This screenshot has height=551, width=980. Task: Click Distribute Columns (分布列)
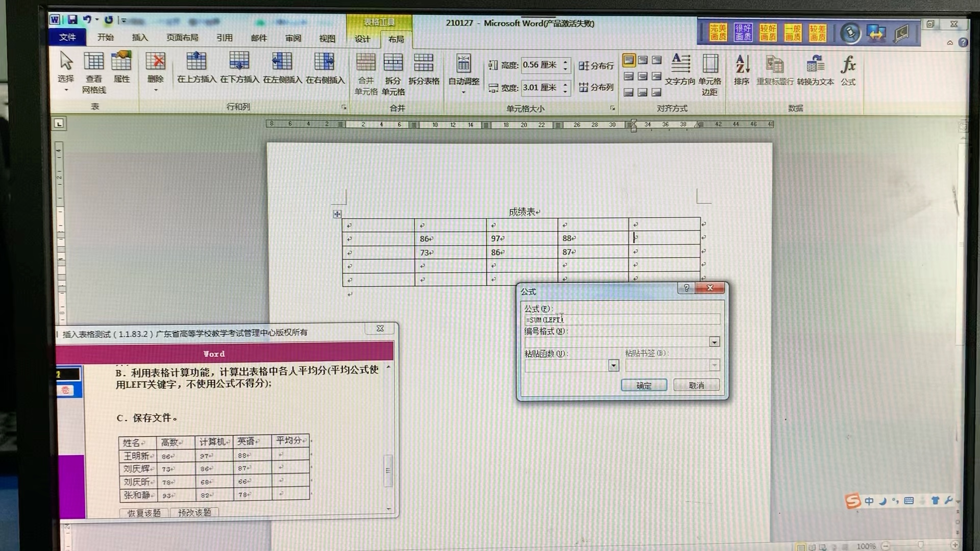pyautogui.click(x=596, y=87)
